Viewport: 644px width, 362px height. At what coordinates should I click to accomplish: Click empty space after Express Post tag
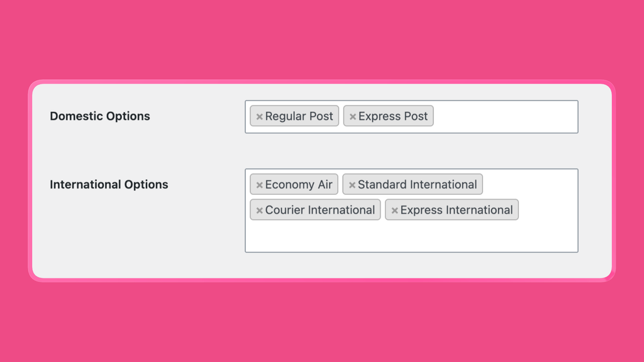point(505,116)
